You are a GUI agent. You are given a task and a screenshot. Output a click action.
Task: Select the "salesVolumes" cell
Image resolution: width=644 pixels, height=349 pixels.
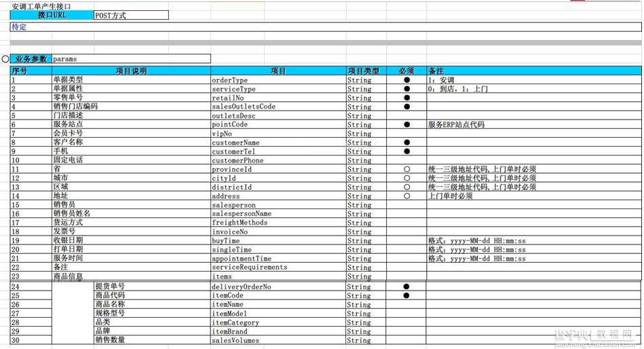tap(278, 340)
